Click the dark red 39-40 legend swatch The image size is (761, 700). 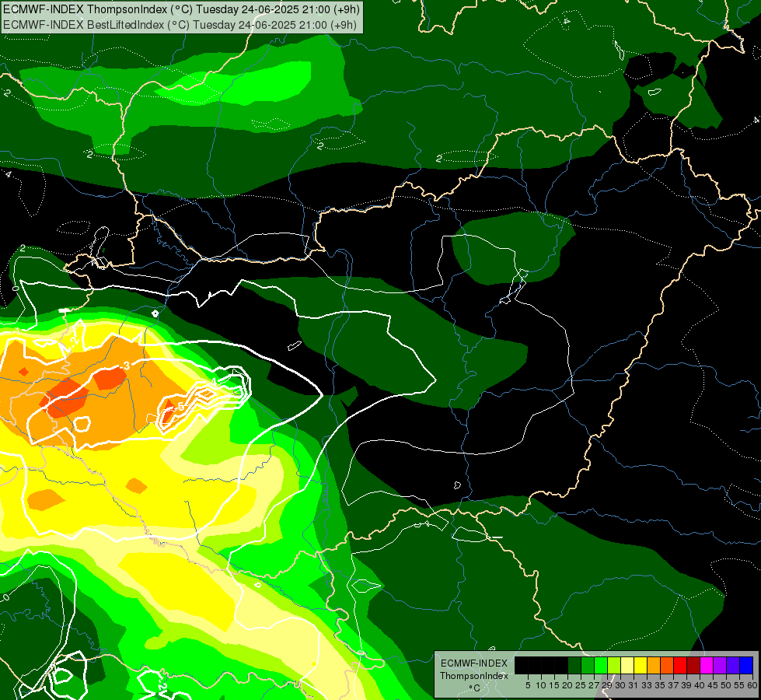point(693,665)
